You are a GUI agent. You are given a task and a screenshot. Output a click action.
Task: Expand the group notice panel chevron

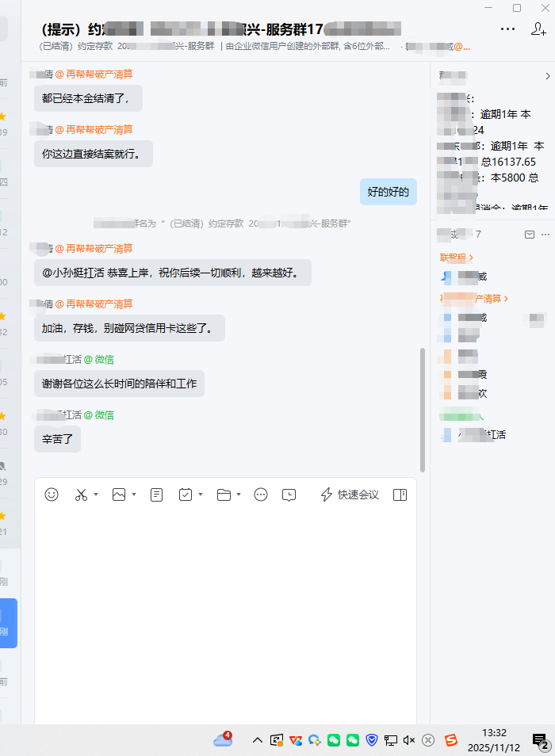(x=547, y=76)
